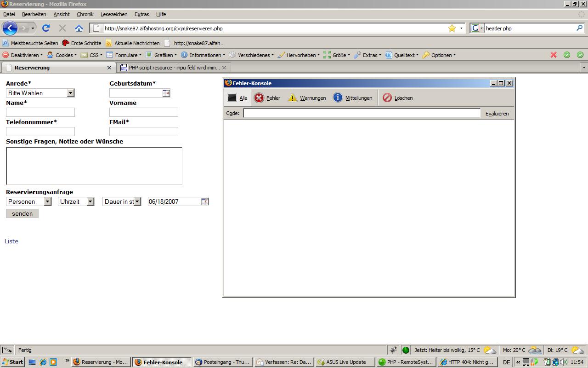Reload the page with the refresh icon
Image resolution: width=588 pixels, height=368 pixels.
point(46,28)
